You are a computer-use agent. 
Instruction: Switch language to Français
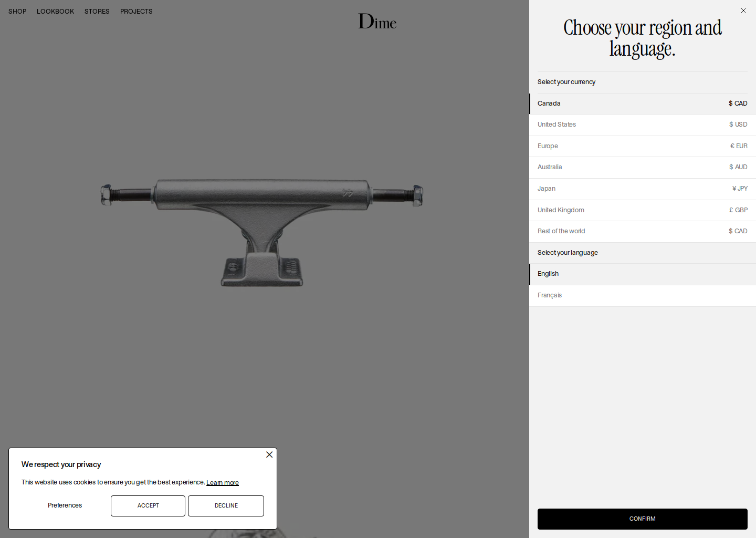pos(642,295)
